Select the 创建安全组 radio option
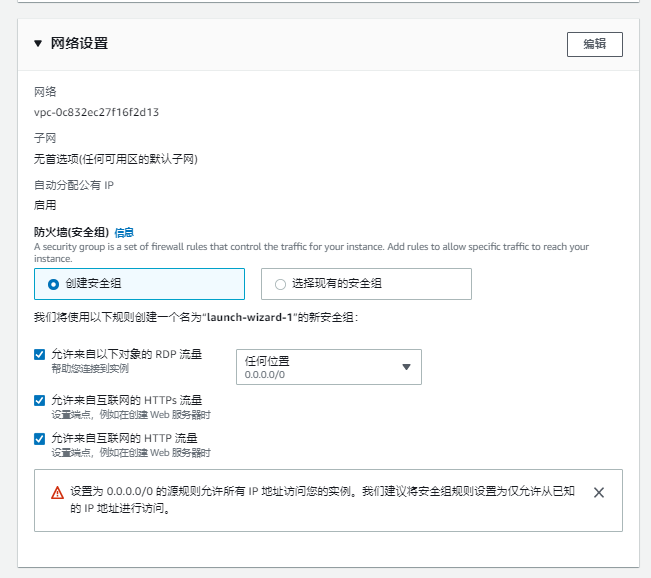Screen dimensions: 651x578 click(x=139, y=284)
